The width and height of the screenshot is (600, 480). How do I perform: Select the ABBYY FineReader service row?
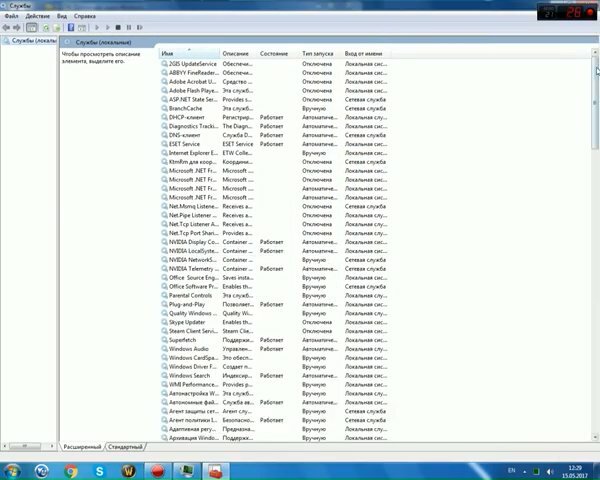[x=274, y=73]
